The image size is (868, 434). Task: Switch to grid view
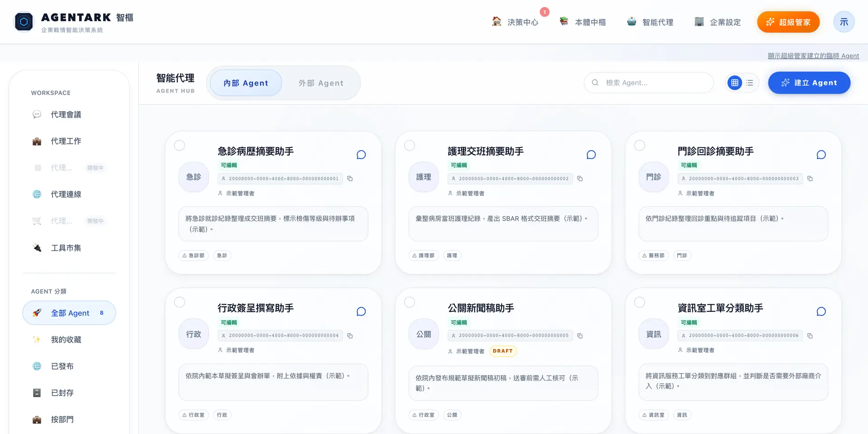(x=735, y=83)
